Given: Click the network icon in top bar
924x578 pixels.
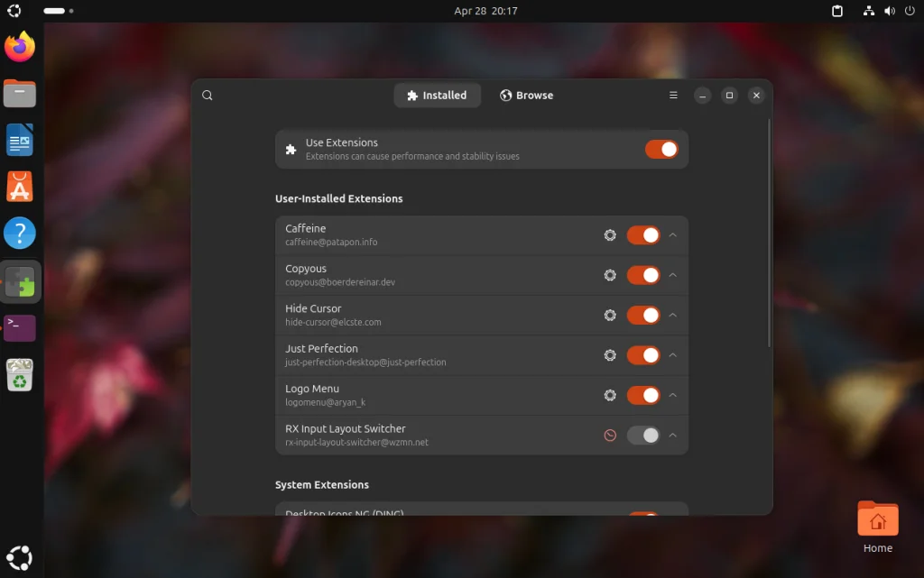Looking at the screenshot, I should 869,11.
